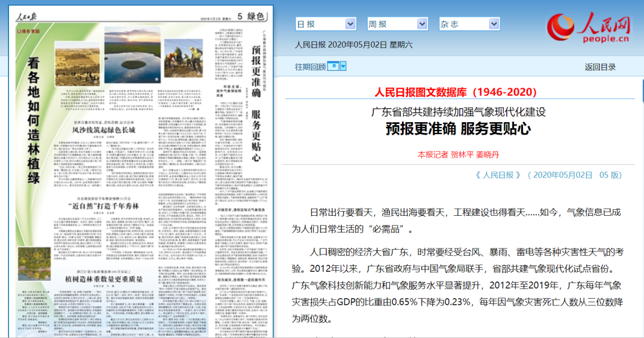This screenshot has width=644, height=338.
Task: Click the 人民网 people.cn logo
Action: 588,27
